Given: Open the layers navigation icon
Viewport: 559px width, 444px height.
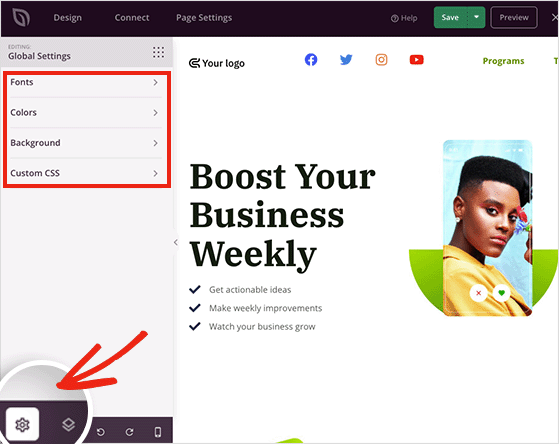Looking at the screenshot, I should (x=68, y=424).
